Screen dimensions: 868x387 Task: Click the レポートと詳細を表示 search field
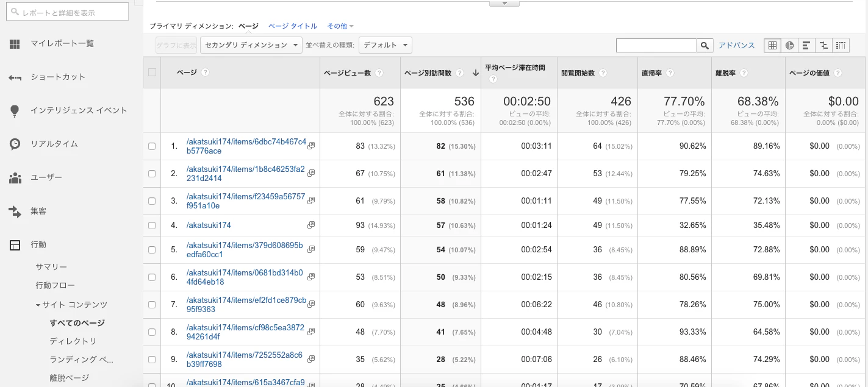(67, 12)
